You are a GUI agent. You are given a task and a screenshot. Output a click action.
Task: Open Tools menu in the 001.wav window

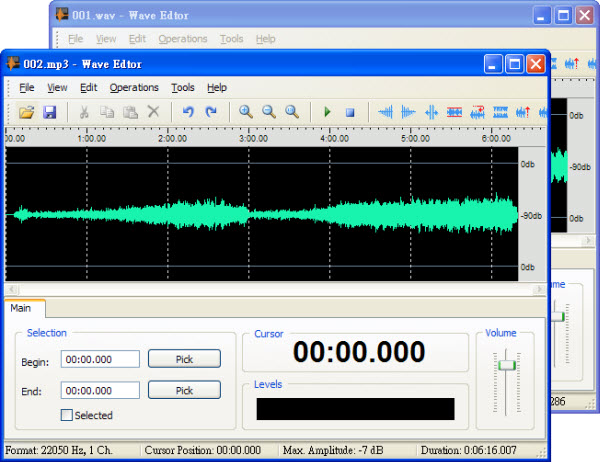232,39
